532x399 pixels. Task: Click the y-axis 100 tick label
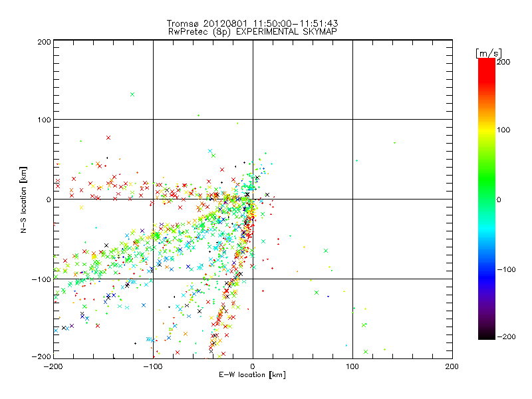44,120
